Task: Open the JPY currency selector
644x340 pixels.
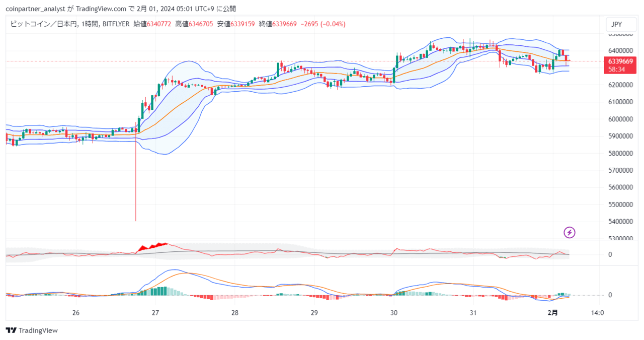Action: 617,24
